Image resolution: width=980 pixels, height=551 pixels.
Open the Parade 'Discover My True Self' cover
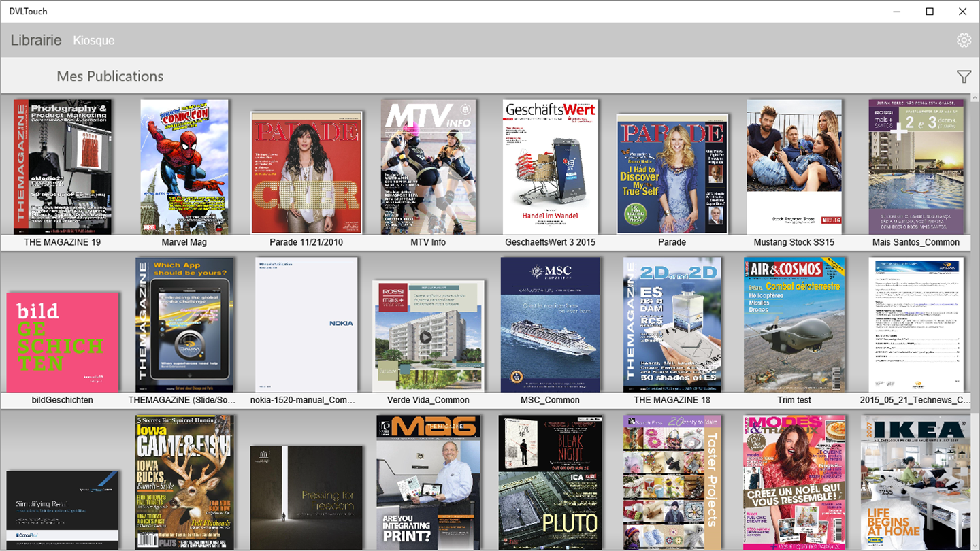[x=672, y=174]
